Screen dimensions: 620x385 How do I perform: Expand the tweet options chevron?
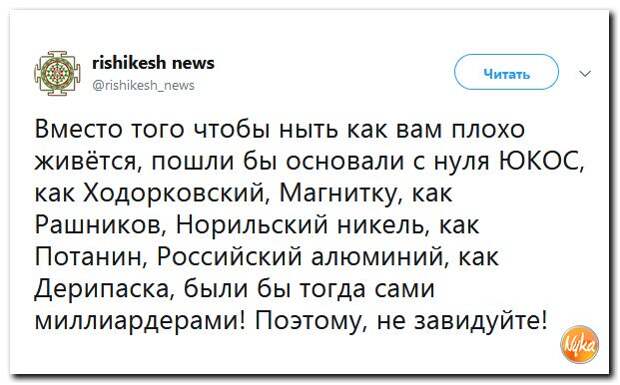[585, 74]
